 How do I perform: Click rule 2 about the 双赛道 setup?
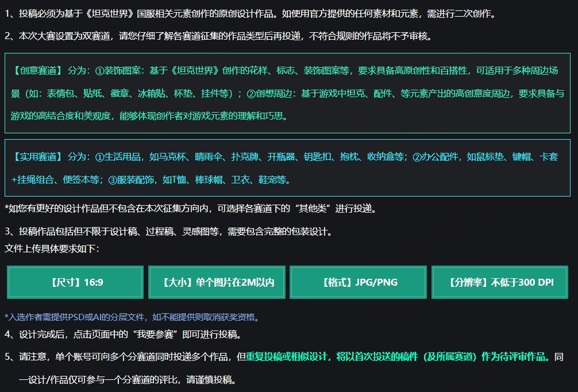[x=218, y=36]
